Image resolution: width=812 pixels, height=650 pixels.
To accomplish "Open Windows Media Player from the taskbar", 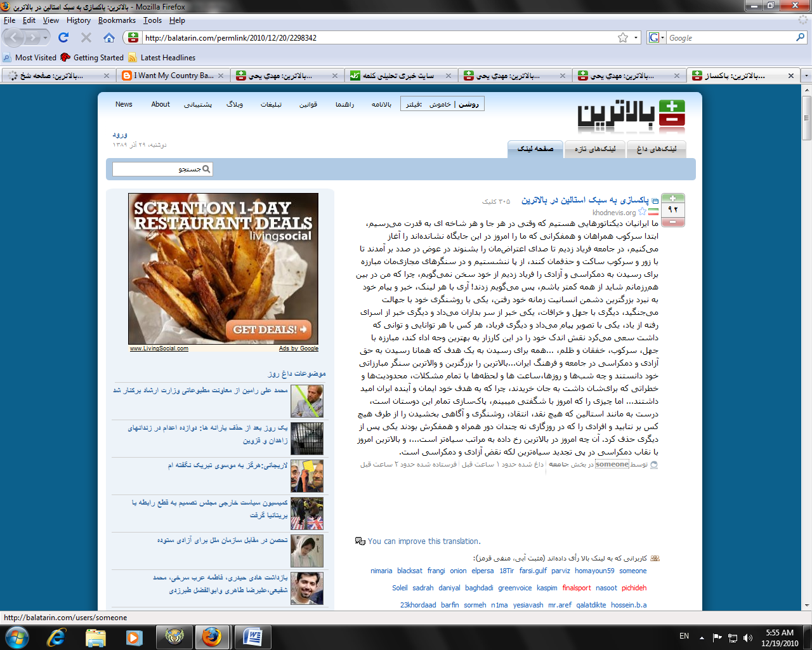I will coord(134,637).
